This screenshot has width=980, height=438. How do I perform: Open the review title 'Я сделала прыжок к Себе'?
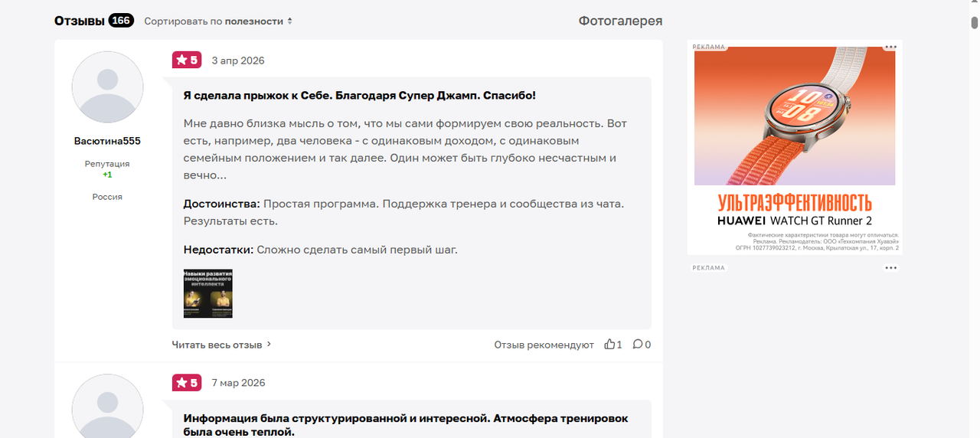(x=360, y=96)
